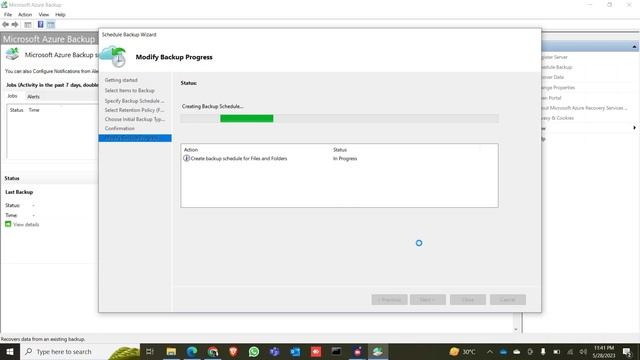The width and height of the screenshot is (640, 360).
Task: Open Microsoft Teams from the taskbar
Action: [274, 351]
